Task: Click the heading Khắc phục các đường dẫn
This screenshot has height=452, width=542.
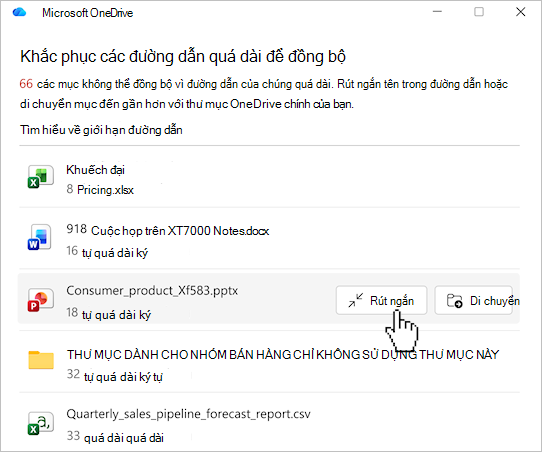Action: tap(183, 57)
